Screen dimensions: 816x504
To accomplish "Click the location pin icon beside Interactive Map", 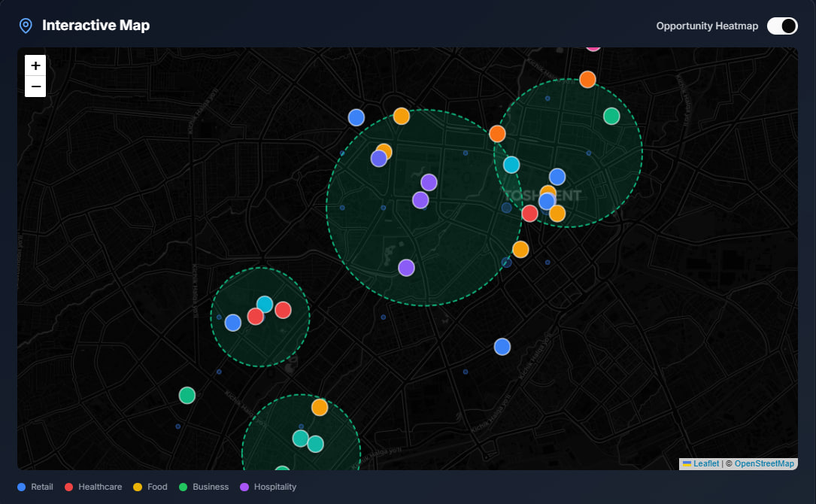I will pos(26,26).
